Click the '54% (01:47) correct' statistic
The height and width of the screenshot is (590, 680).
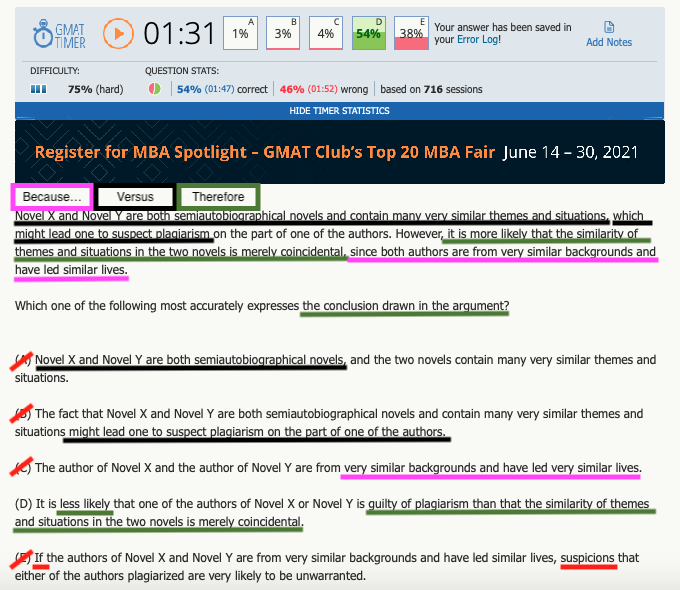coord(222,89)
